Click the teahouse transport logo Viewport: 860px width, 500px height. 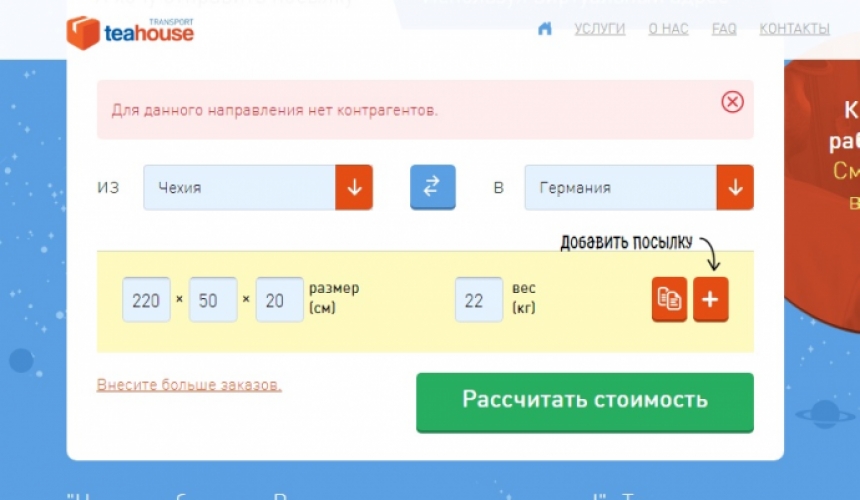130,32
